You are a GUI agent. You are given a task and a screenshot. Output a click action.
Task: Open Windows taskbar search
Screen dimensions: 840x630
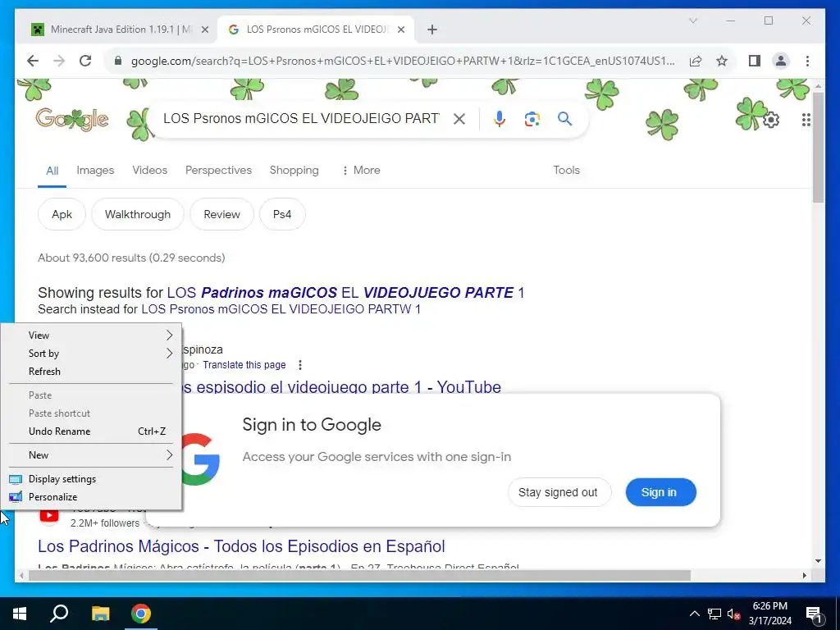(x=59, y=614)
